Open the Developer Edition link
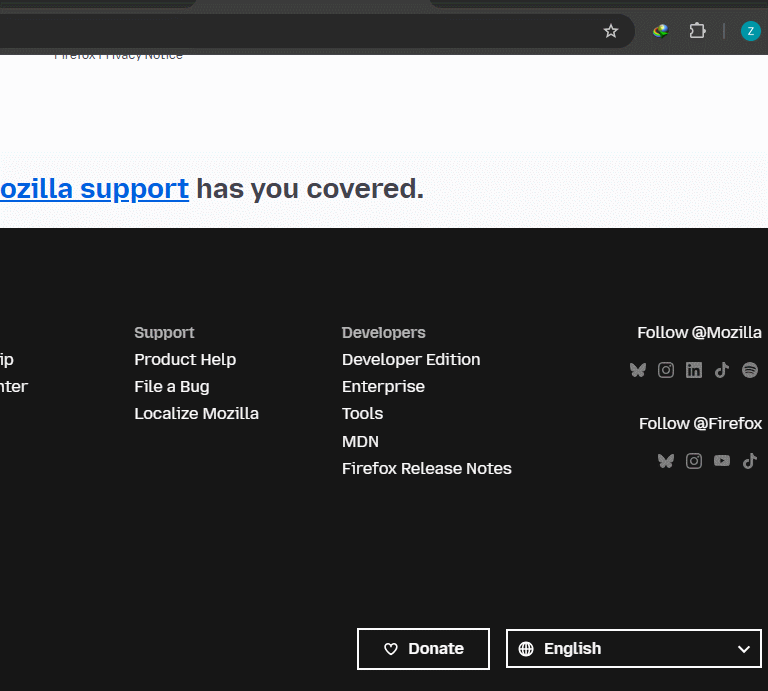 click(411, 359)
